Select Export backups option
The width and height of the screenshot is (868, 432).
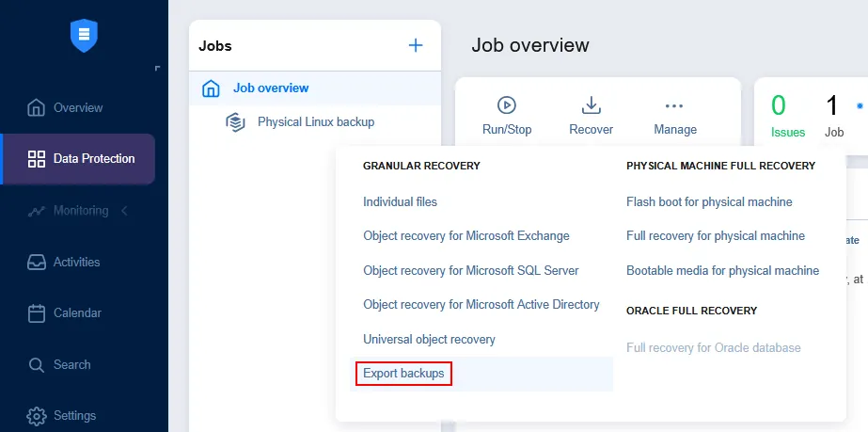click(x=403, y=374)
